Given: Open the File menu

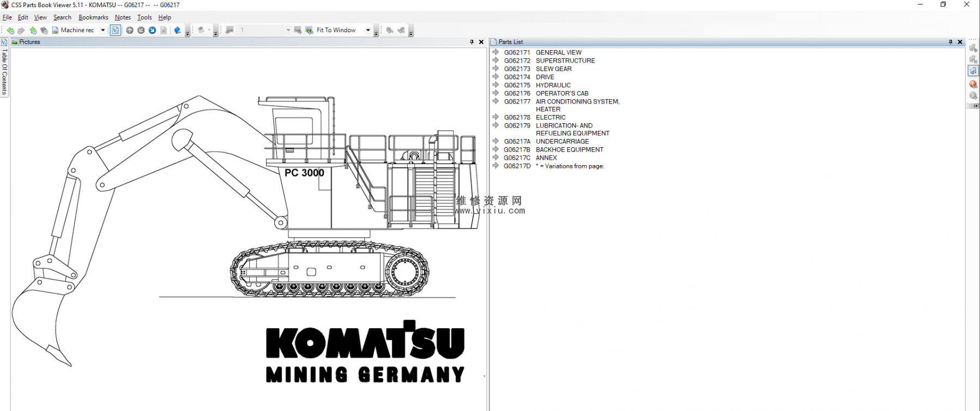Looking at the screenshot, I should 7,17.
